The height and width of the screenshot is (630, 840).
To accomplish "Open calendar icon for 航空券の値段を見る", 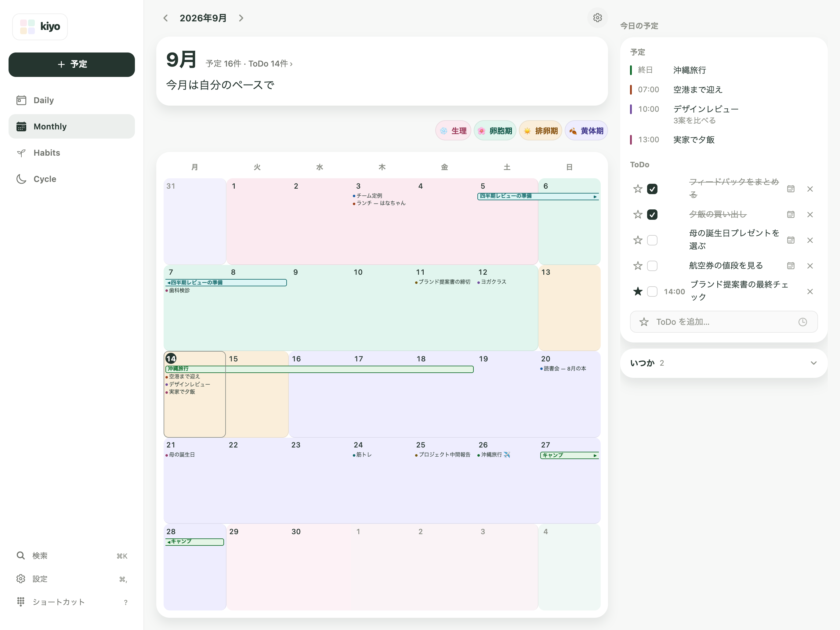I will point(791,266).
